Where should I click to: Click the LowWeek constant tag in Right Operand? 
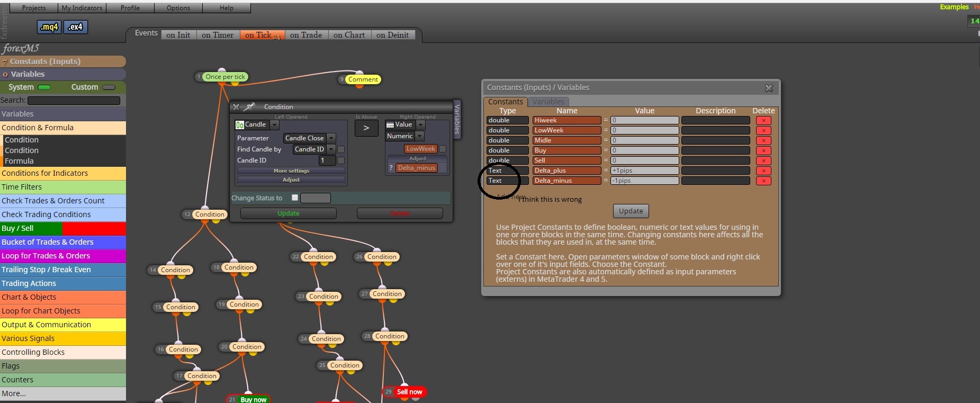point(421,149)
